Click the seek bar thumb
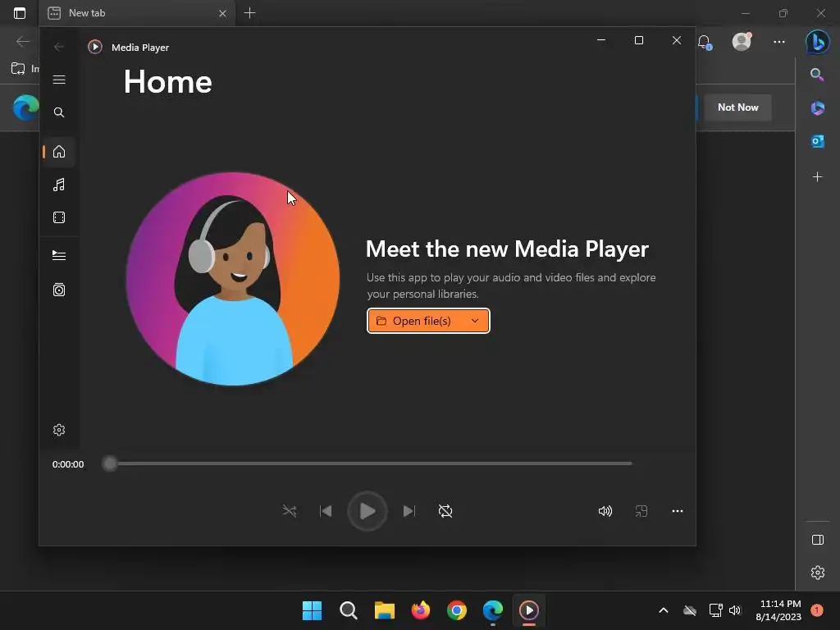This screenshot has height=630, width=840. (110, 463)
